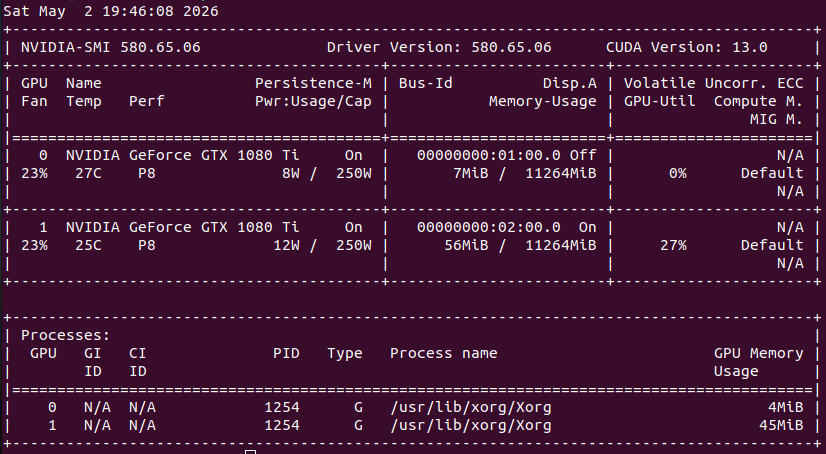826x454 pixels.
Task: Click the Processes: section label
Action: pyautogui.click(x=65, y=335)
